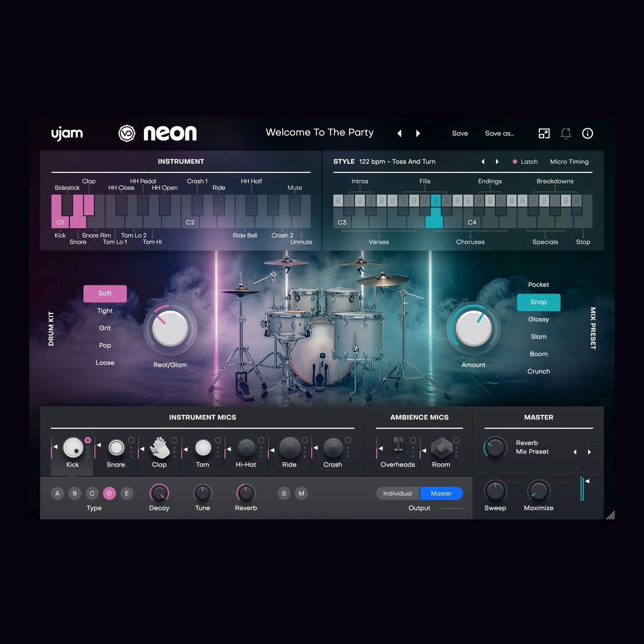Select the Kick instrument mic icon
This screenshot has height=644, width=644.
[72, 448]
